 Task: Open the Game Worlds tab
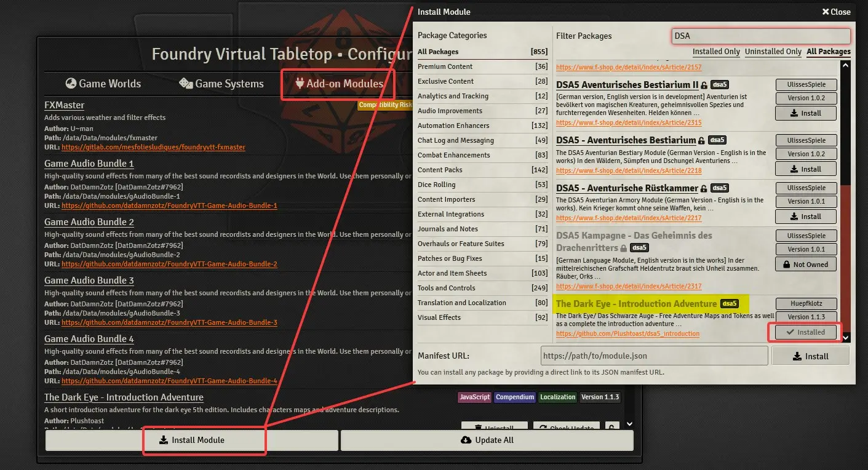(103, 84)
